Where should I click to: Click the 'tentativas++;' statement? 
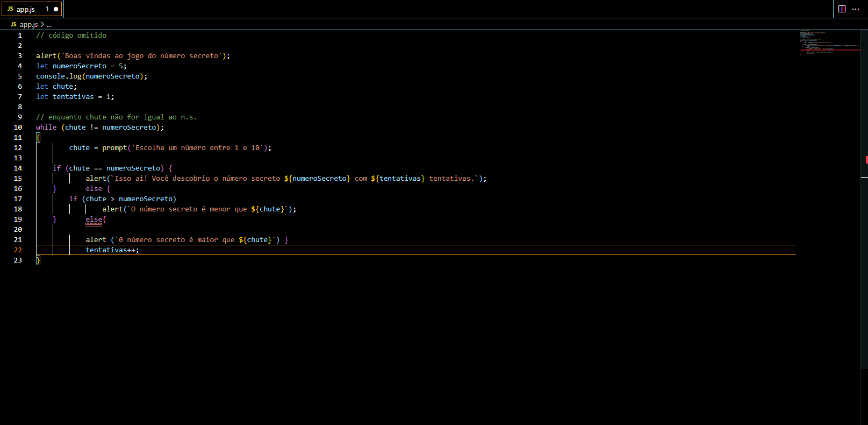pyautogui.click(x=112, y=250)
